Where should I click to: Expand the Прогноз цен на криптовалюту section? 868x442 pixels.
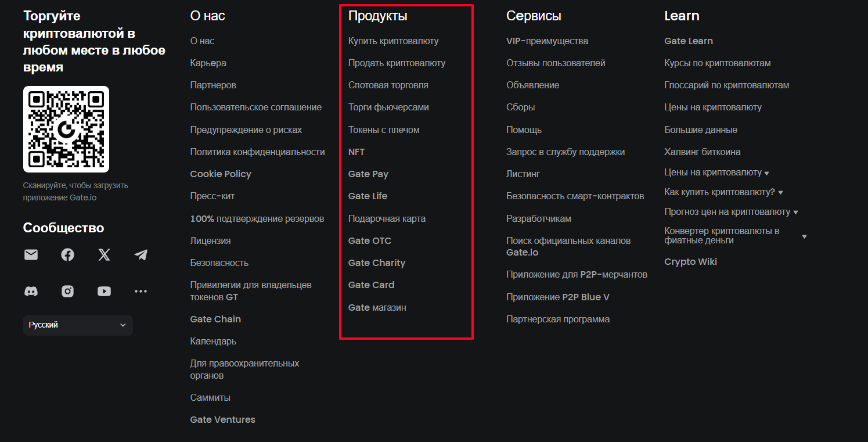(731, 212)
